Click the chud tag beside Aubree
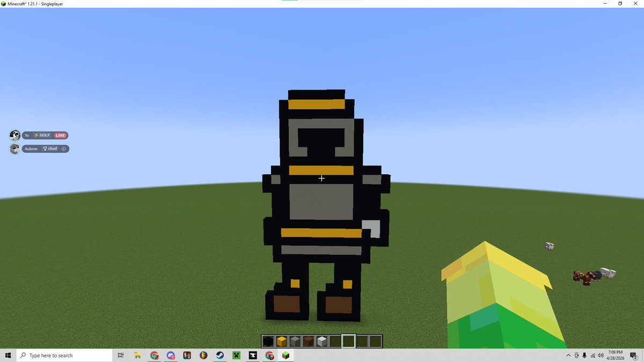Image resolution: width=644 pixels, height=362 pixels. coord(50,149)
